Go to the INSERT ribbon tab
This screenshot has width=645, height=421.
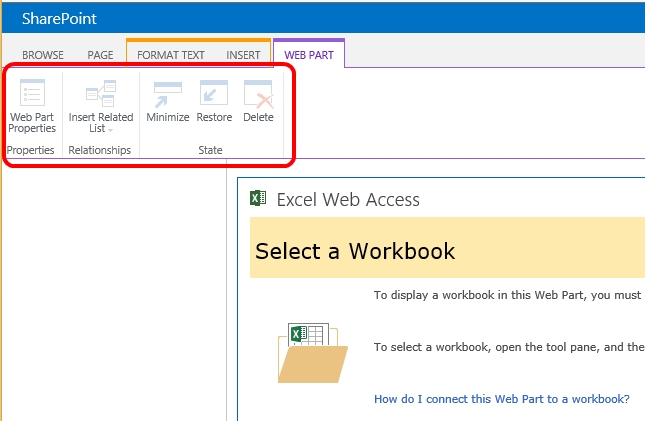(243, 55)
